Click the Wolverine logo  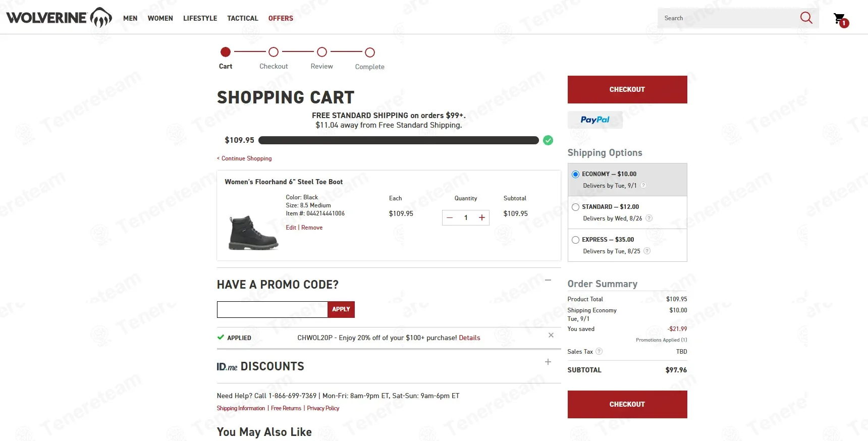[59, 18]
